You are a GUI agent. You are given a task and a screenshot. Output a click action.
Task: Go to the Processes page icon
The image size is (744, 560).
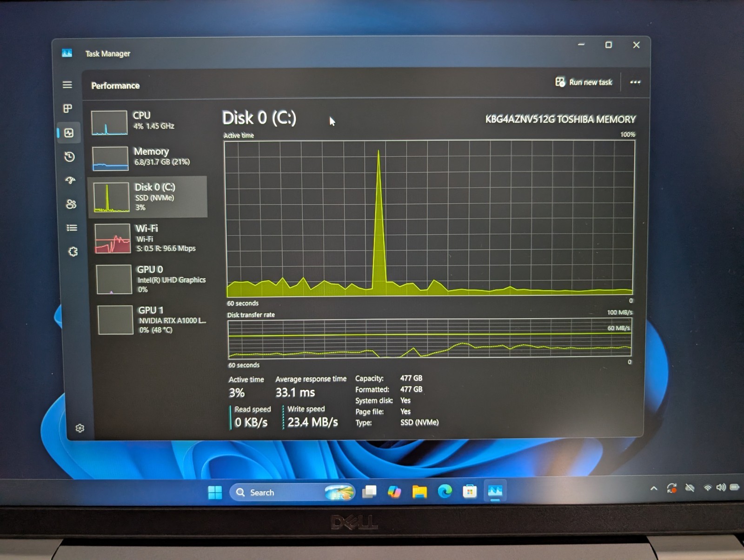point(68,108)
